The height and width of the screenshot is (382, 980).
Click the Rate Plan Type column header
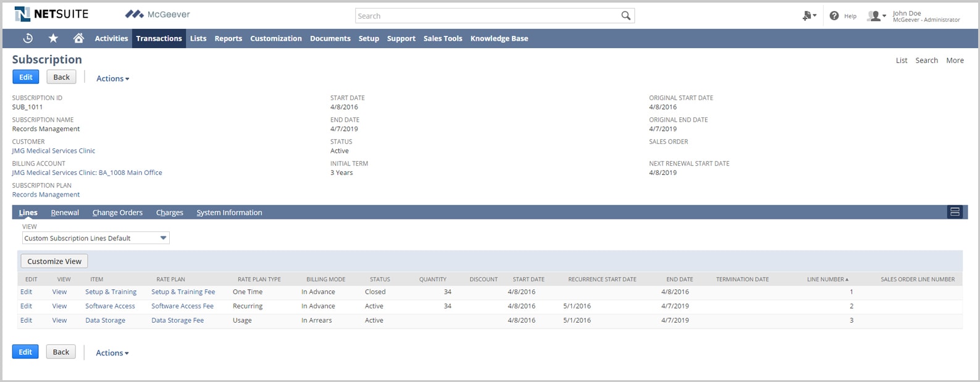coord(259,279)
